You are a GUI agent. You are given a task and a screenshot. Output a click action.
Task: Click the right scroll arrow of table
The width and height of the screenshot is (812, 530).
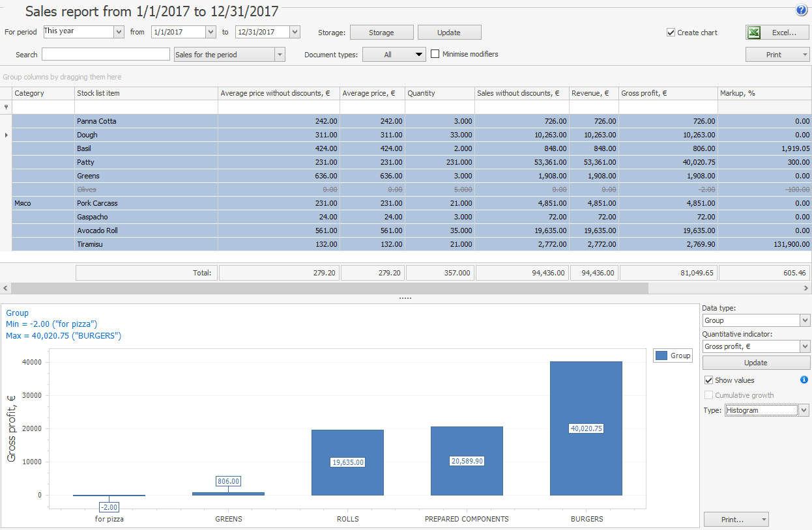click(x=806, y=288)
